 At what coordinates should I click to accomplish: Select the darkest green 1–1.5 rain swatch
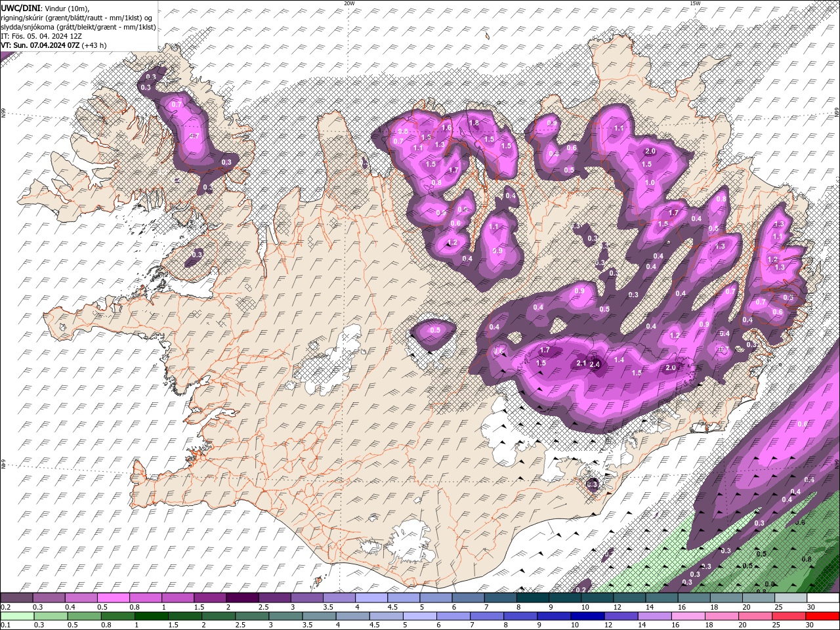152,616
